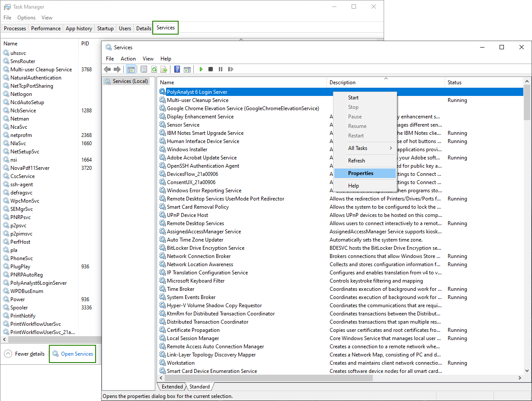532x401 pixels.
Task: Click the scroll-down arrow of services list scrollbar
Action: [527, 370]
